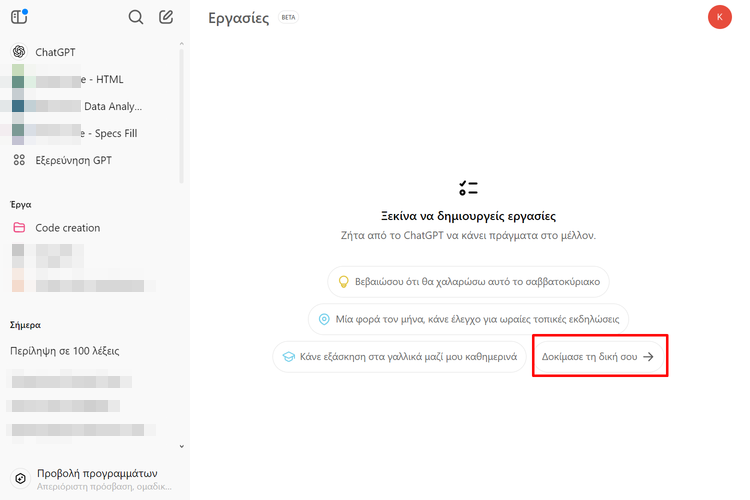Open the user profile avatar K
This screenshot has width=750, height=500.
[x=719, y=17]
